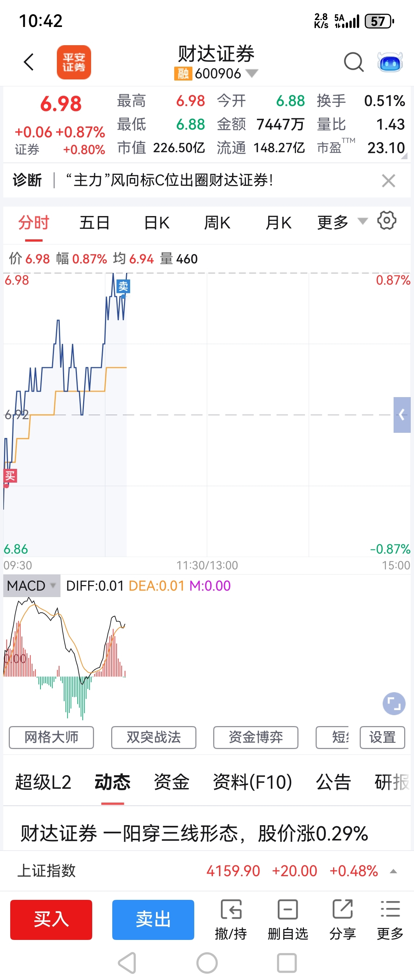Screen dimensions: 414x980
Task: Tap the 买 buy marker on chart
Action: (10, 476)
